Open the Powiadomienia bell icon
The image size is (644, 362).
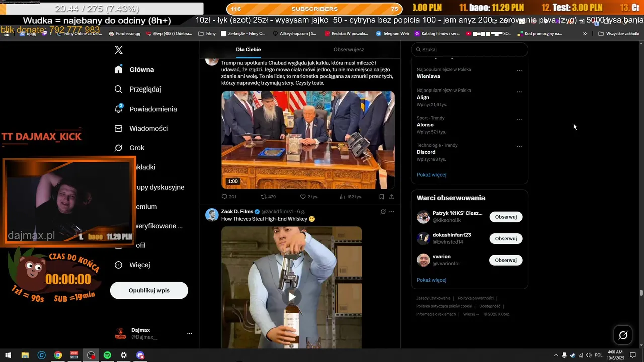pos(118,109)
